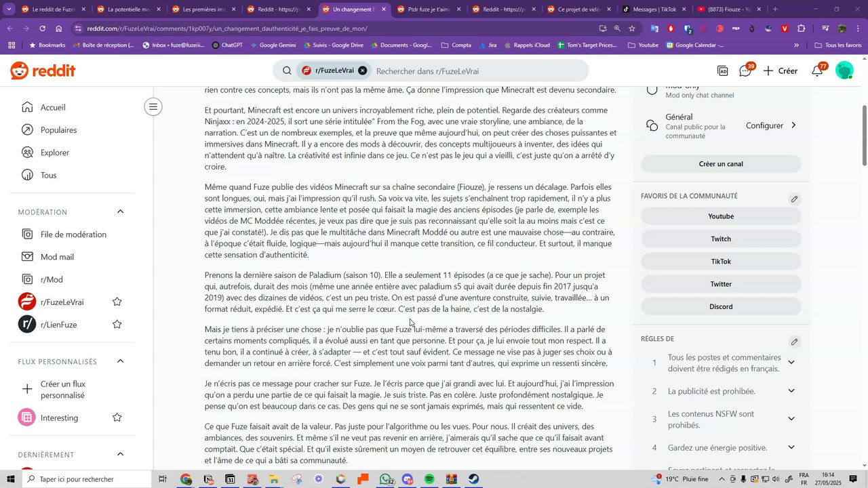
Task: Remove the r/FuzeLeVrai search filter
Action: [x=363, y=70]
